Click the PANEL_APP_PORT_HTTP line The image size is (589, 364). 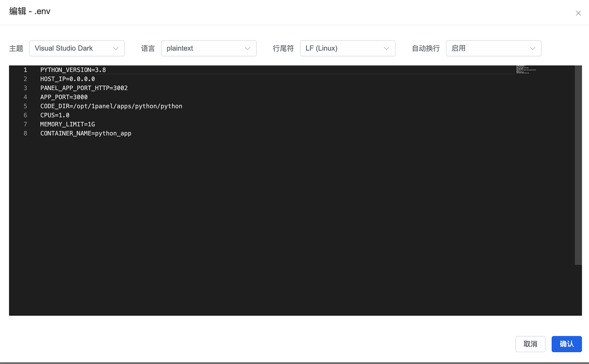[84, 88]
